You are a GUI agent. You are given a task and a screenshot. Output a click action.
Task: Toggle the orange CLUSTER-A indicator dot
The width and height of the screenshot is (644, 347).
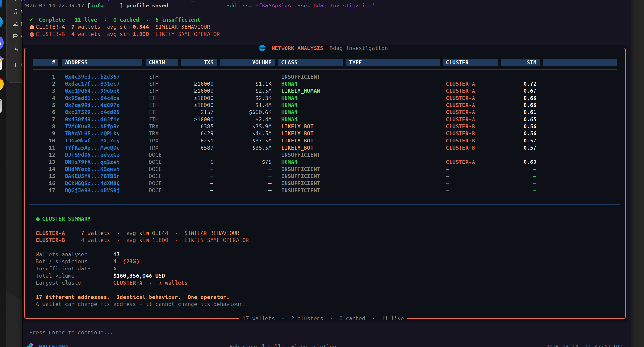click(x=32, y=27)
